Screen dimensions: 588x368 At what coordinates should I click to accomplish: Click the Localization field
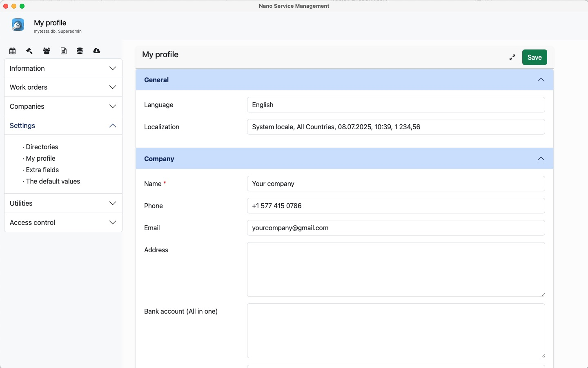(x=396, y=127)
